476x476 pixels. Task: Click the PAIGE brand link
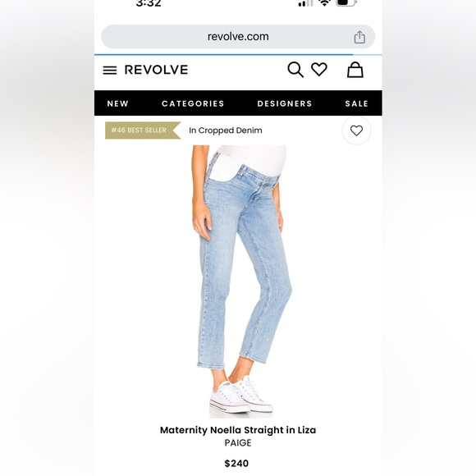tap(238, 443)
